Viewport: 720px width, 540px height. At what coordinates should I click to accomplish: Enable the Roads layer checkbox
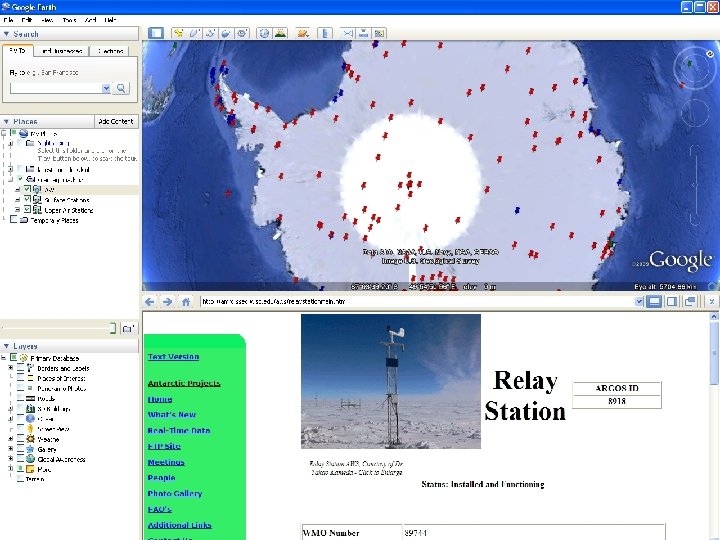click(x=20, y=399)
